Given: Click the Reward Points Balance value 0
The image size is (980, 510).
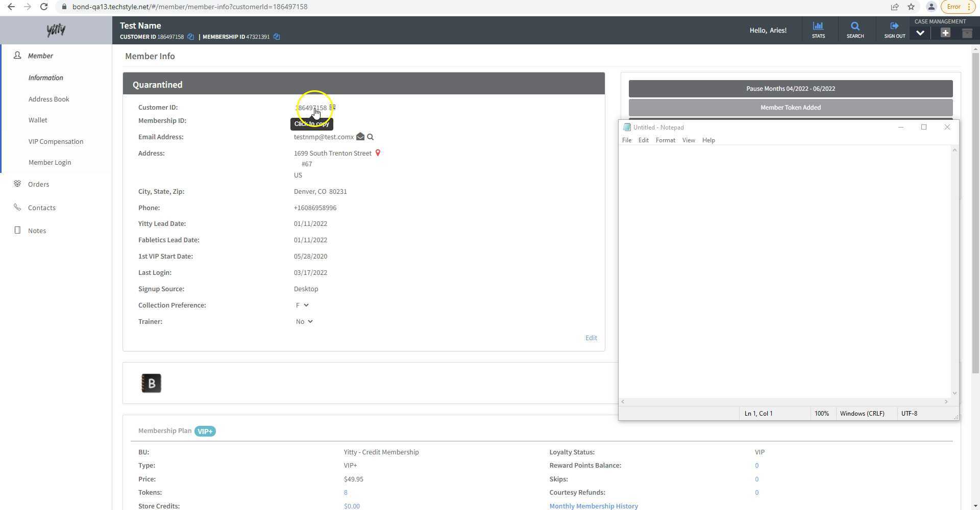Looking at the screenshot, I should 757,466.
